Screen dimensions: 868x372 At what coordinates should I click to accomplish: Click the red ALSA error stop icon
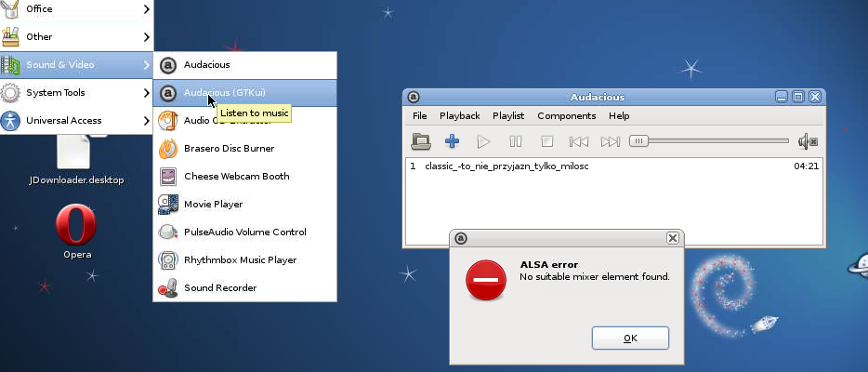[x=485, y=280]
